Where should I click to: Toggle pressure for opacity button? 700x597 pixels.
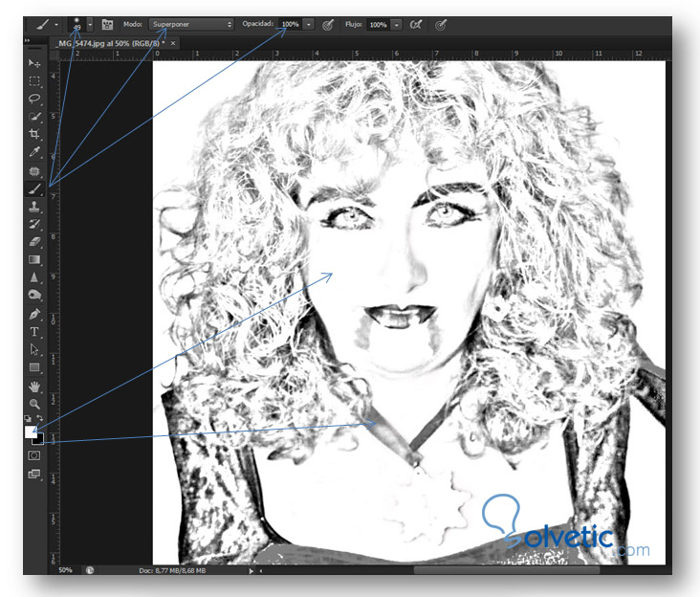tap(328, 25)
